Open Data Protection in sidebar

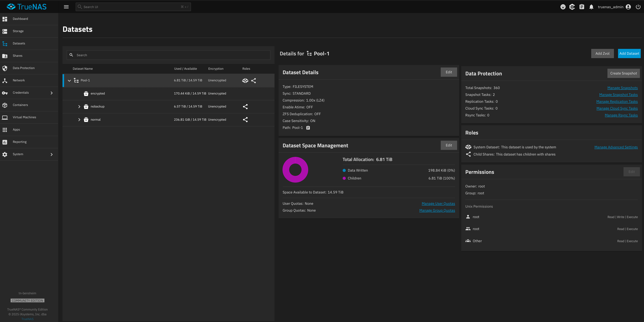24,68
